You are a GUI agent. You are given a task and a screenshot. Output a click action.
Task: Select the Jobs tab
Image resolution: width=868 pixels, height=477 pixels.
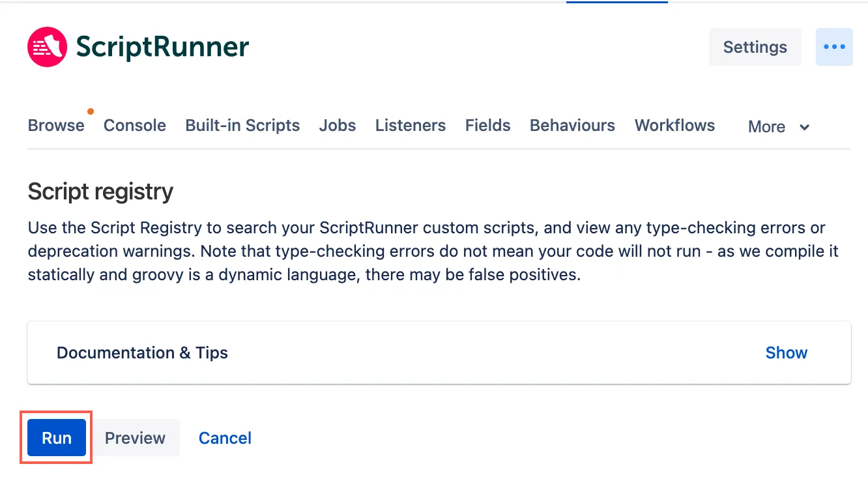tap(338, 125)
